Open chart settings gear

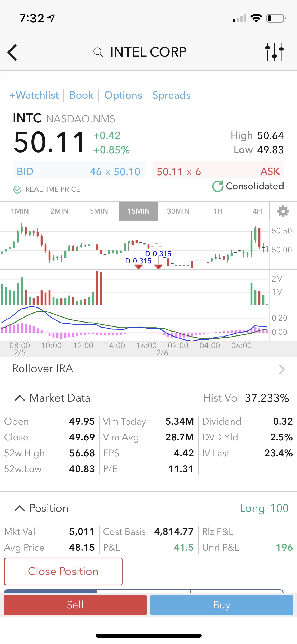283,211
